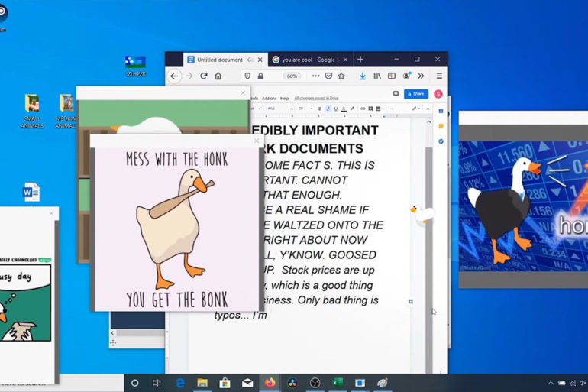This screenshot has height=392, width=588.
Task: Save page to Pocket icon
Action: point(328,76)
